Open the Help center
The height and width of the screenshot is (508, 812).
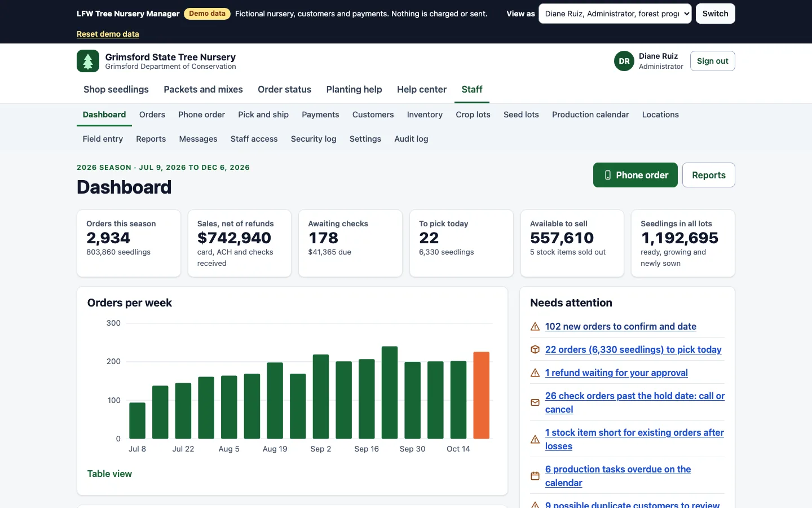422,89
